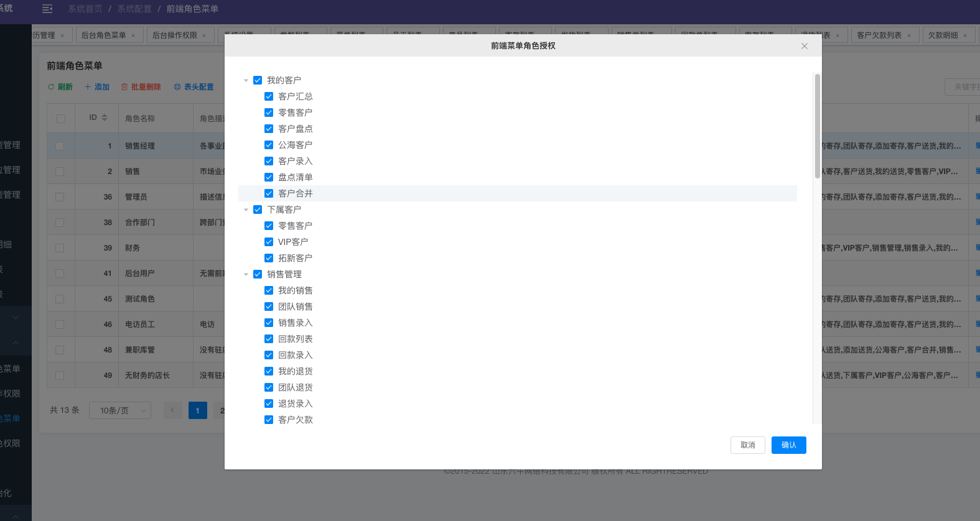Select 客户录入 tree item
Viewport: 980px width, 521px height.
[296, 161]
